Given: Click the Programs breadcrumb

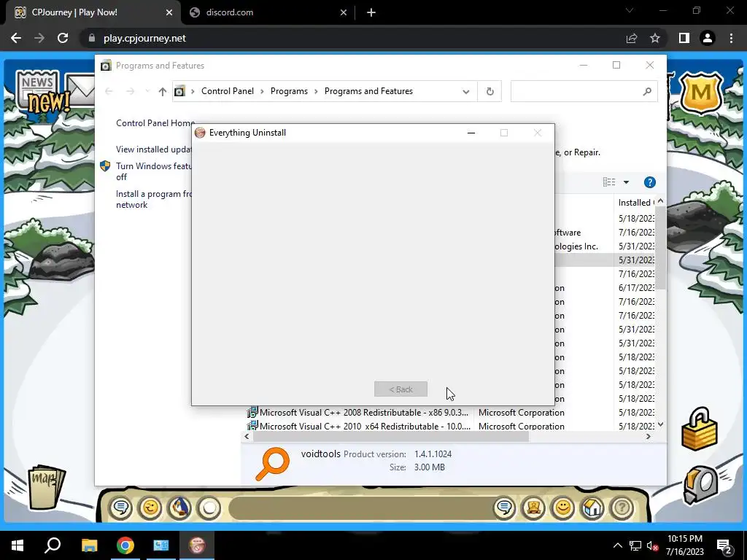Looking at the screenshot, I should pyautogui.click(x=289, y=91).
